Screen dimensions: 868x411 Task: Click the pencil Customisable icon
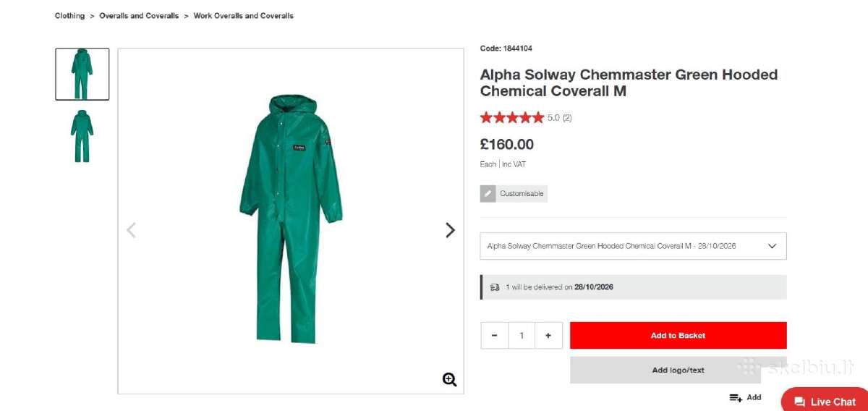[488, 194]
